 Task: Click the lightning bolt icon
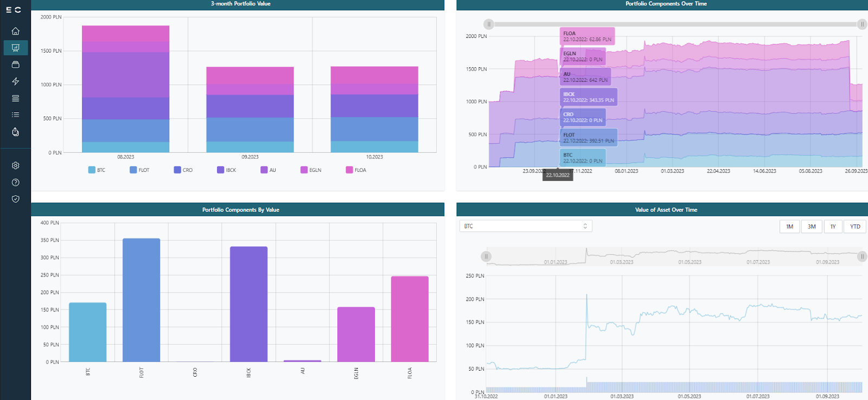point(16,81)
